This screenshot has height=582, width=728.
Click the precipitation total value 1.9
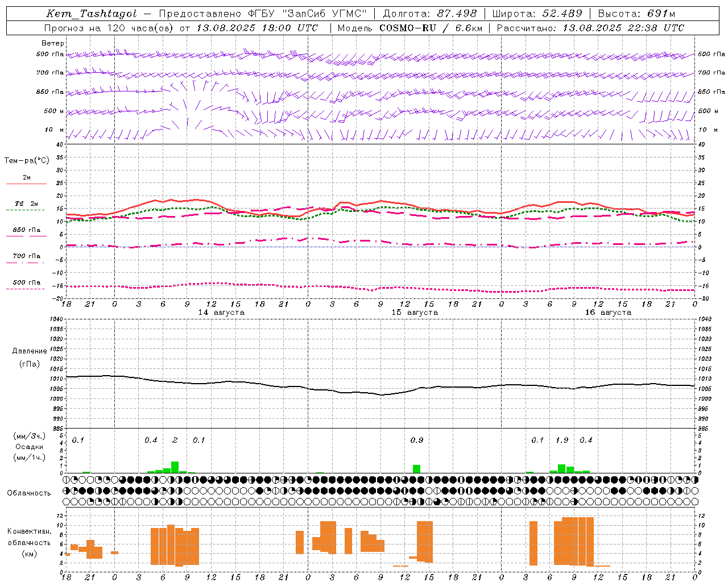point(562,440)
